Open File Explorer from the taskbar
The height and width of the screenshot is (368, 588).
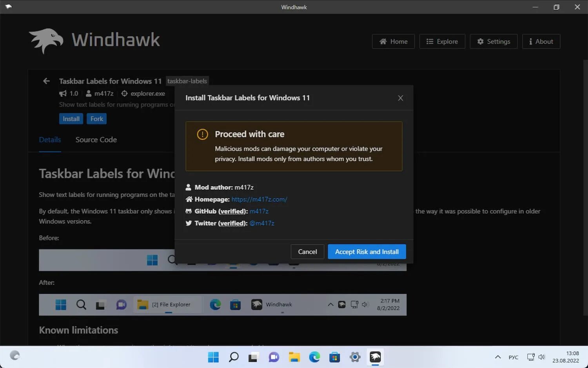tap(294, 357)
